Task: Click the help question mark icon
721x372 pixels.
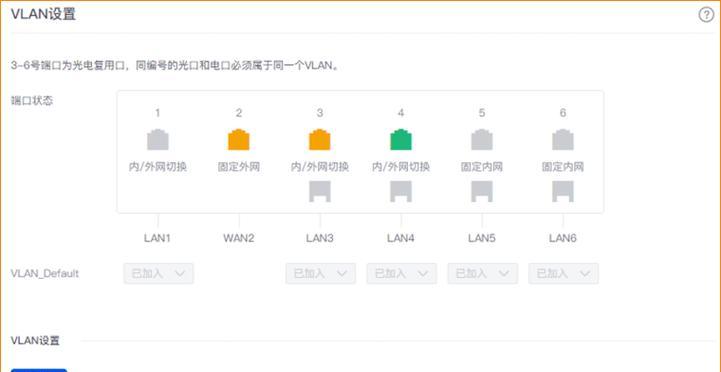Action: click(x=706, y=15)
